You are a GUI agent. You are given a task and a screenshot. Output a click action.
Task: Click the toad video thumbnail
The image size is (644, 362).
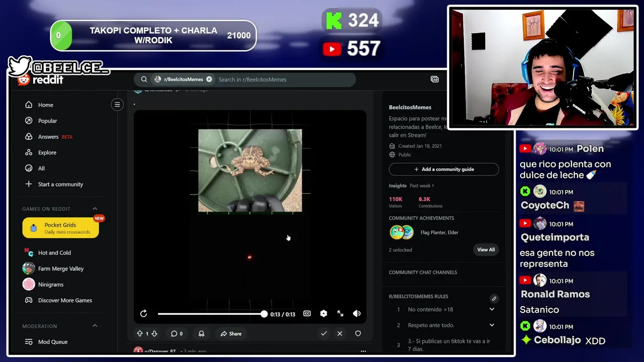[x=250, y=170]
